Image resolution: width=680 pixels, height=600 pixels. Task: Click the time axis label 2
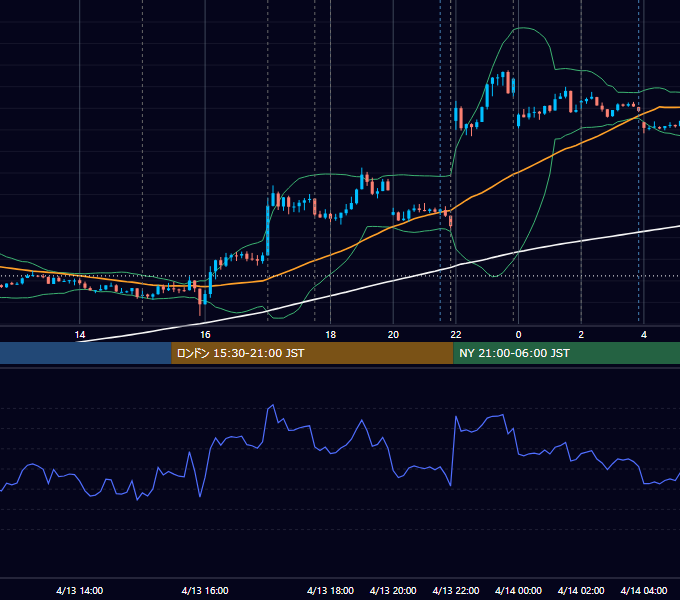click(581, 335)
